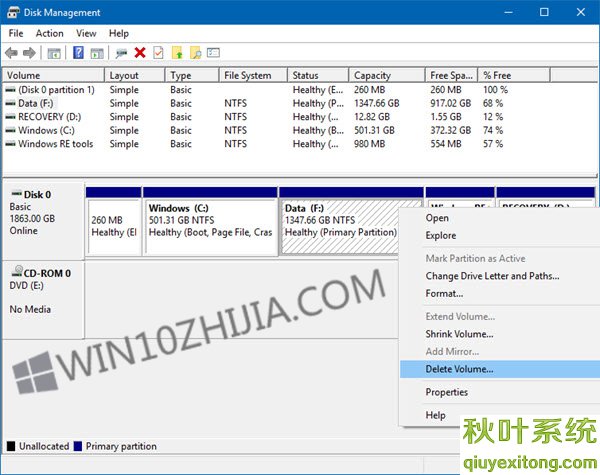Viewport: 600px width, 475px height.
Task: Click the 501.31 GB capacity cell
Action: coord(374,130)
